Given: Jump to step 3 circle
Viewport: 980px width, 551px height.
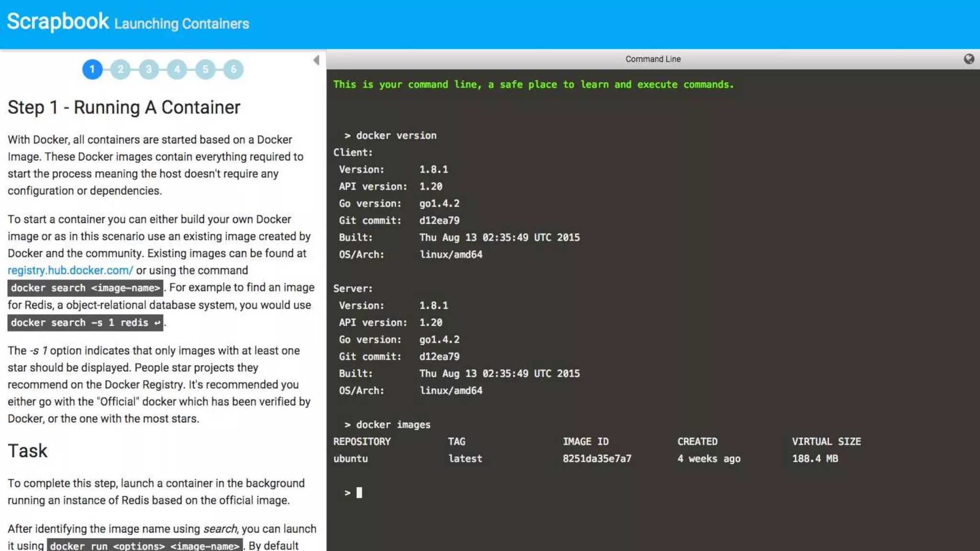Looking at the screenshot, I should (x=149, y=69).
